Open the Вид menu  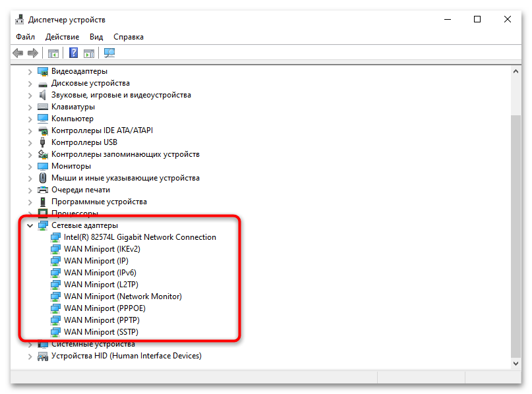tap(96, 37)
